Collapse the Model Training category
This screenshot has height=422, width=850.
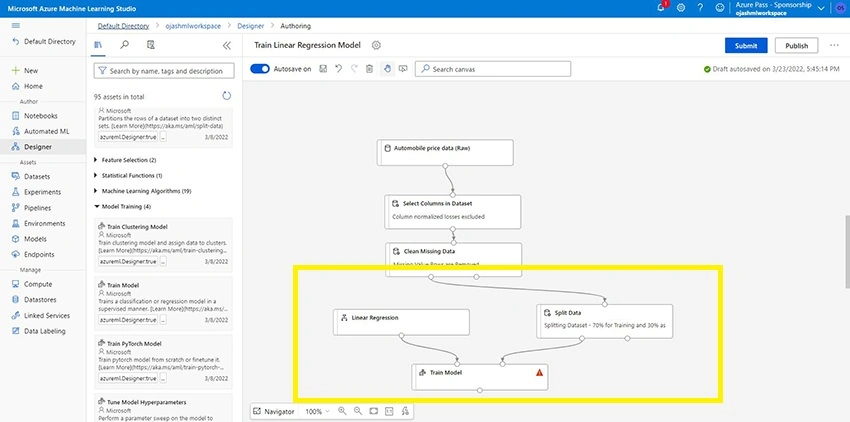click(123, 207)
